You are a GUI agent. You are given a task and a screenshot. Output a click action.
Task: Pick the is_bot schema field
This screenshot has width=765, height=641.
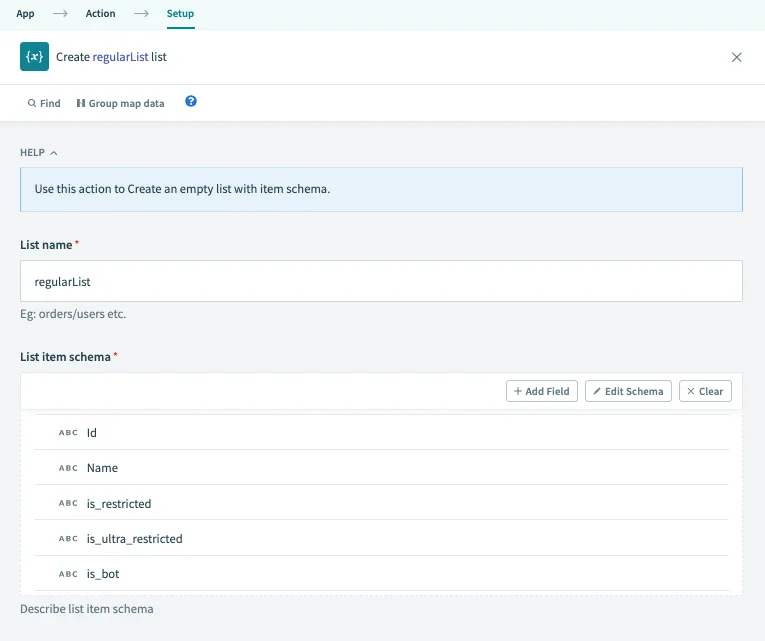point(103,574)
